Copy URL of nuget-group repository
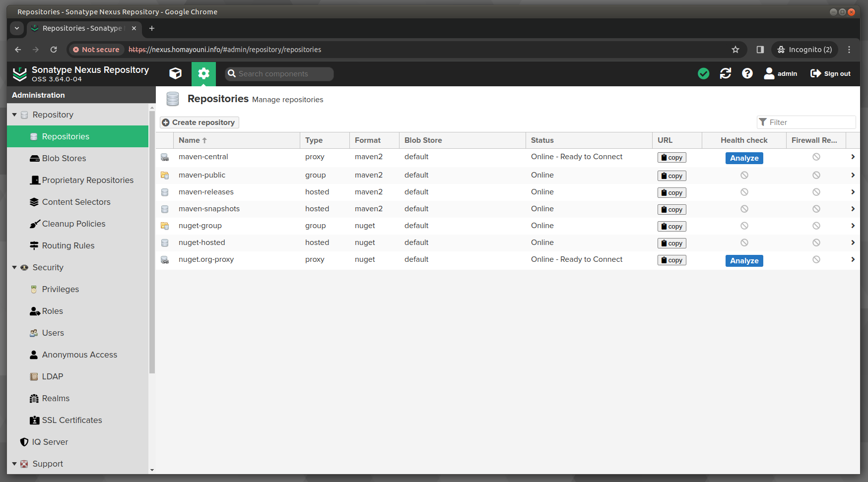Screen dimensions: 868x482 click(x=672, y=227)
